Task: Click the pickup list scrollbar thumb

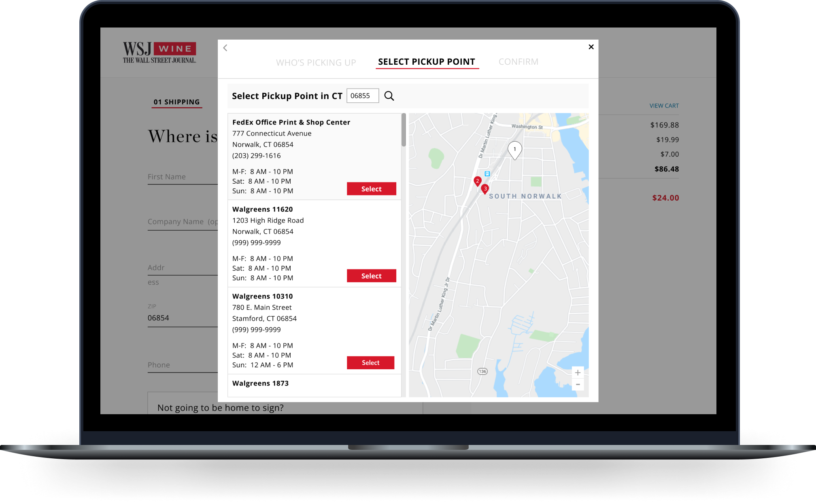Action: pyautogui.click(x=404, y=130)
